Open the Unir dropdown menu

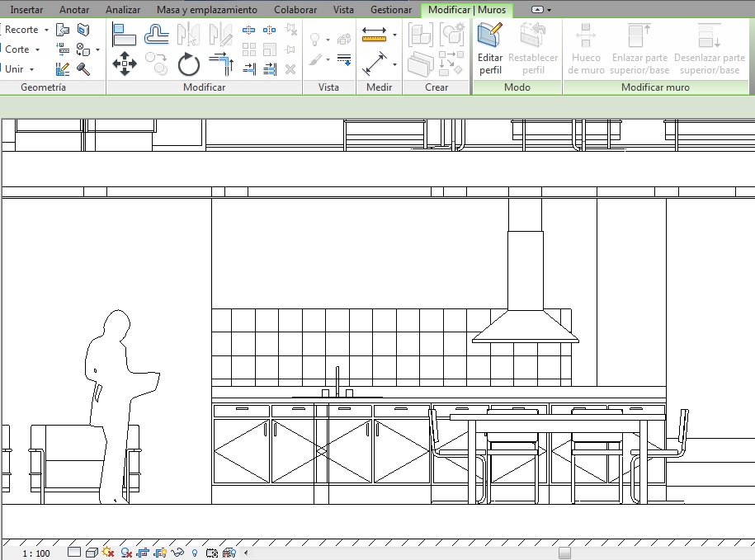pyautogui.click(x=31, y=69)
